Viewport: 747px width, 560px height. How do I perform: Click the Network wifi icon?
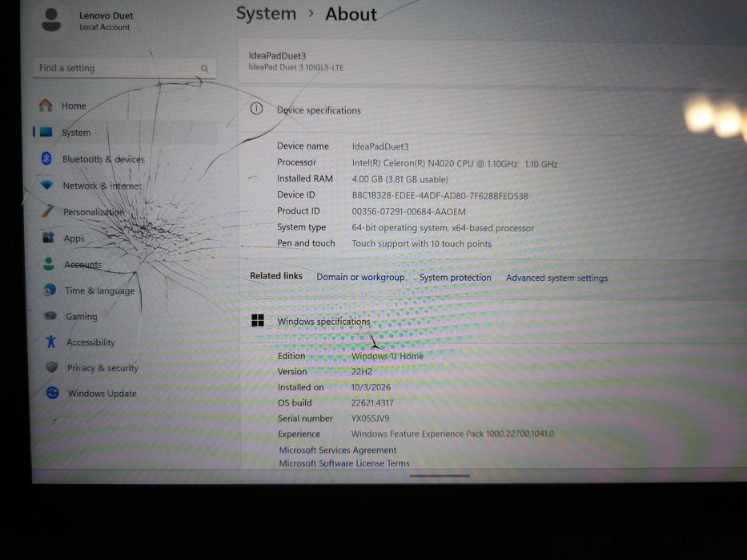tap(46, 184)
